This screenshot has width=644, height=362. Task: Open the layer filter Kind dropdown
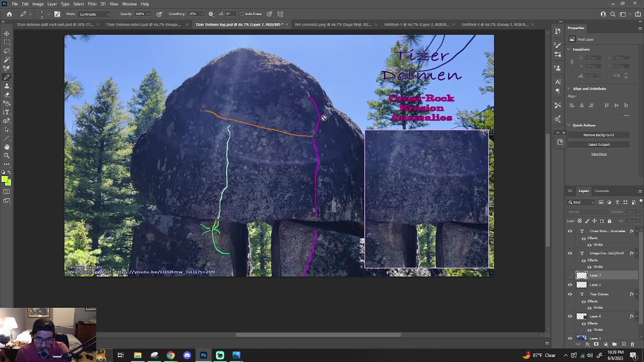coord(581,202)
